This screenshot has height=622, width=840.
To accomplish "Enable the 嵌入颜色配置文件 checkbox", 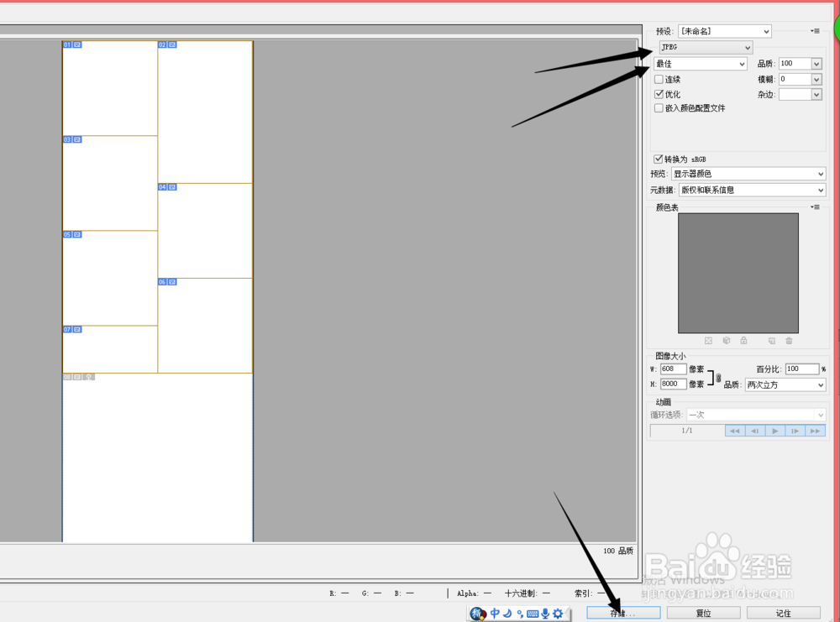I will [659, 108].
